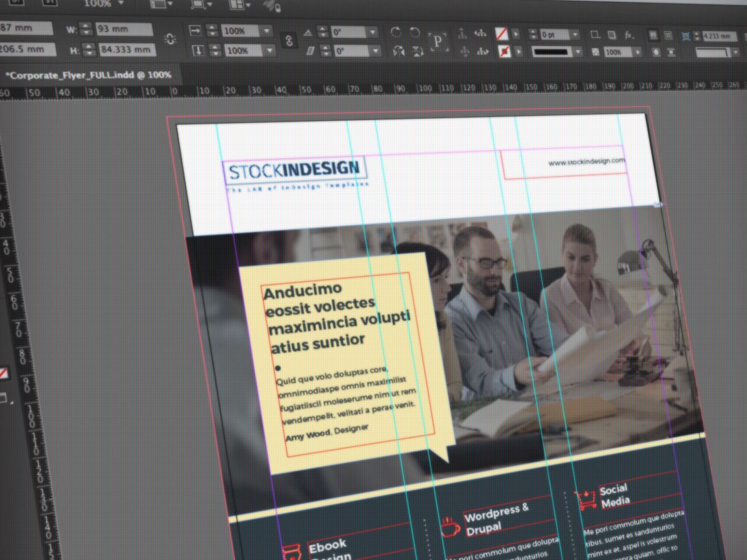Click the "Amy Wood, Designer" text
This screenshot has width=747, height=560.
click(x=327, y=432)
